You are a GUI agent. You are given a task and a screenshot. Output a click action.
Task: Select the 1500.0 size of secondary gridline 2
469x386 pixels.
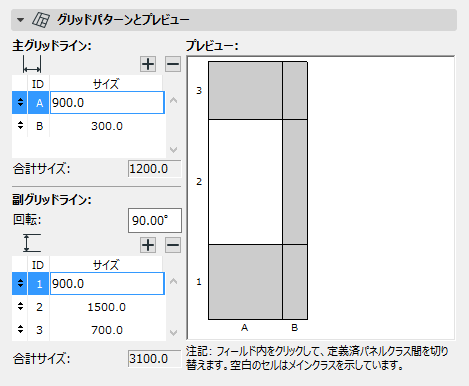point(107,307)
